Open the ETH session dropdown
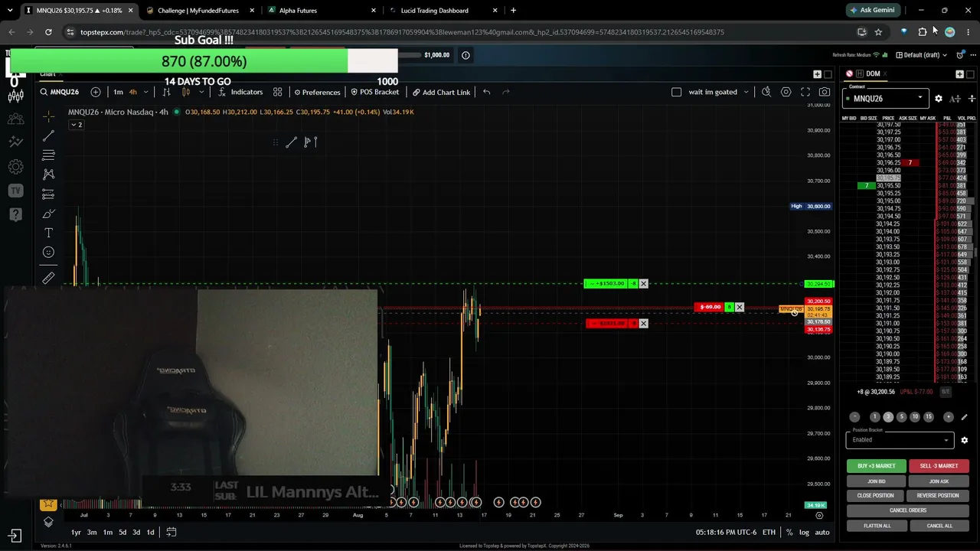 pyautogui.click(x=769, y=532)
